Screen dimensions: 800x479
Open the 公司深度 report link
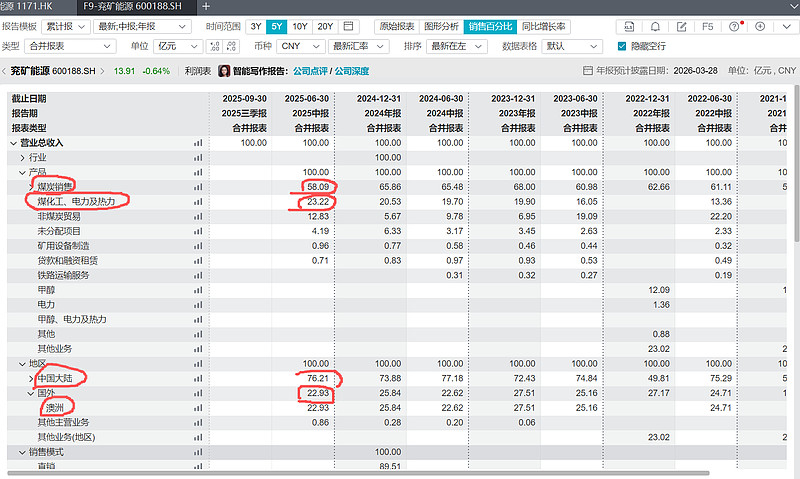click(x=352, y=71)
